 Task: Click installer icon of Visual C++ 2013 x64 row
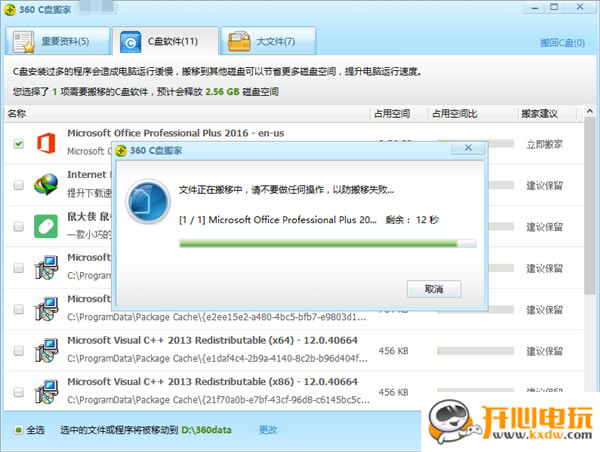(x=46, y=350)
